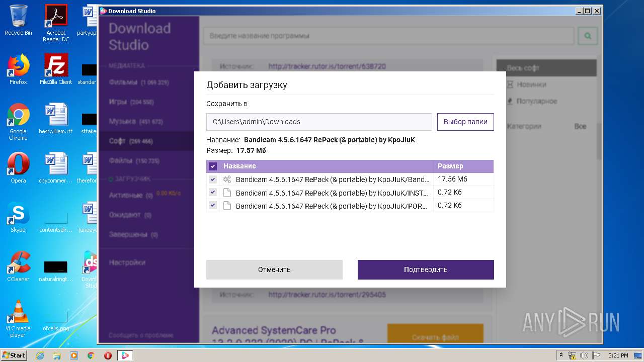
Task: Click Сообщить о проблеме link
Action: pos(141,335)
